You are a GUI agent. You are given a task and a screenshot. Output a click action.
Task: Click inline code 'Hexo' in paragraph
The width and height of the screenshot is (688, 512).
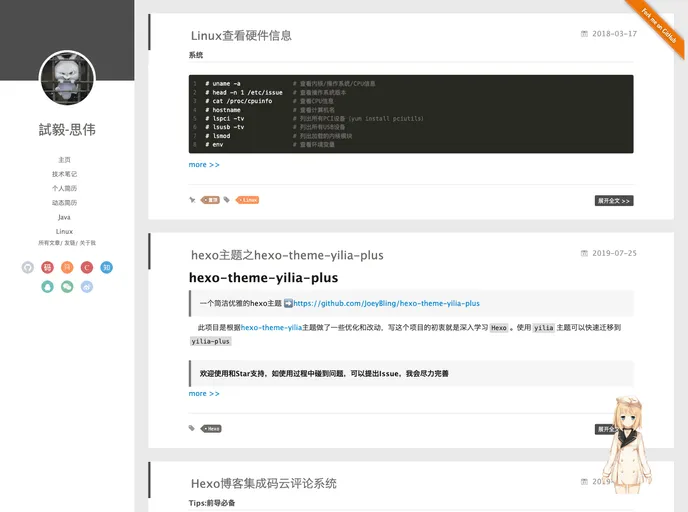pos(499,328)
